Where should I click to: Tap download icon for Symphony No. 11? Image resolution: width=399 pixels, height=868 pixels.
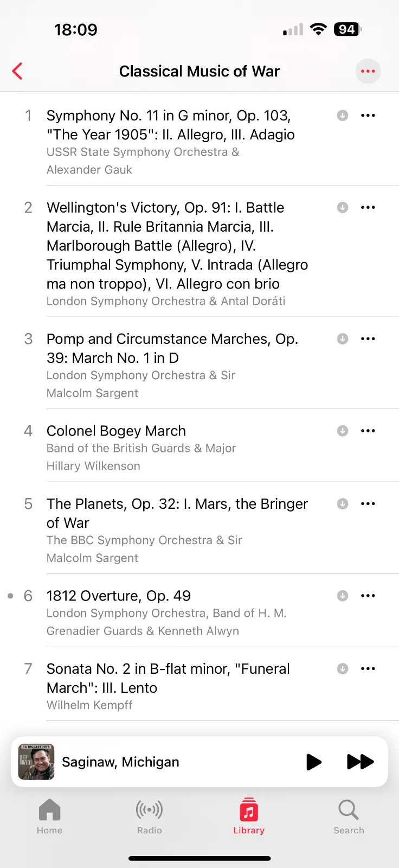click(343, 116)
